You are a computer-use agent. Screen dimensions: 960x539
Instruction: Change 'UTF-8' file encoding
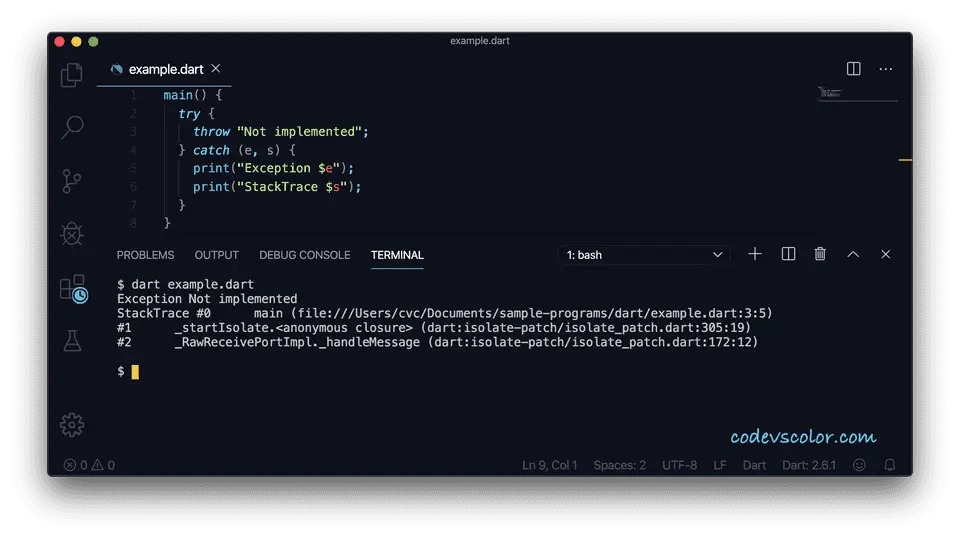679,465
